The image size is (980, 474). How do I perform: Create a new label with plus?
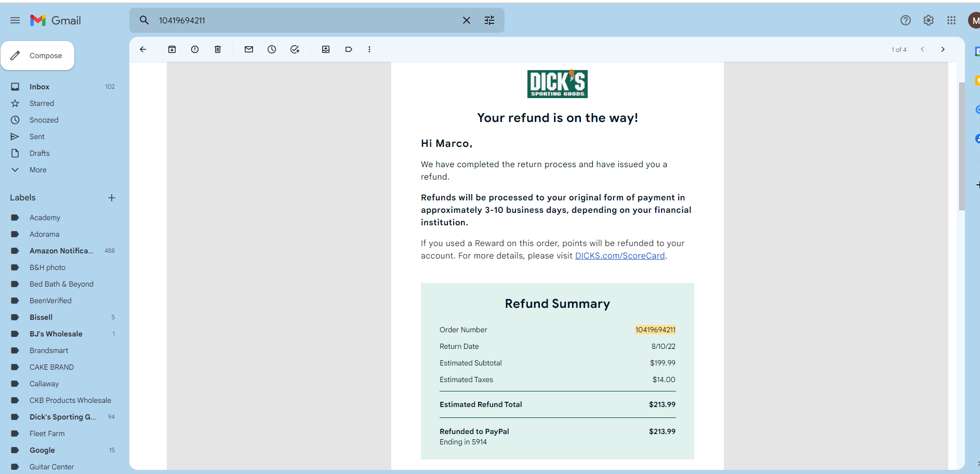tap(112, 198)
